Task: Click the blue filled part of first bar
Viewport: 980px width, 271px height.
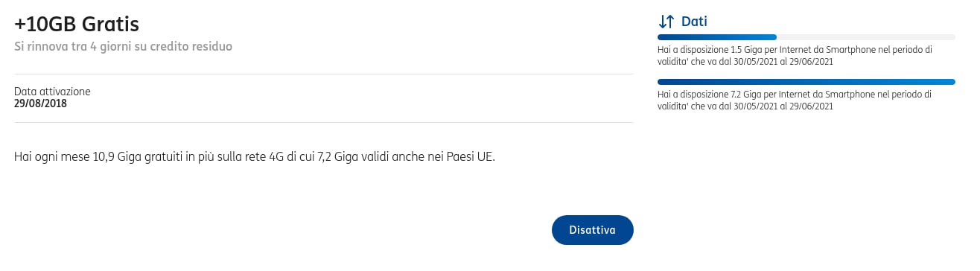Action: coord(717,37)
